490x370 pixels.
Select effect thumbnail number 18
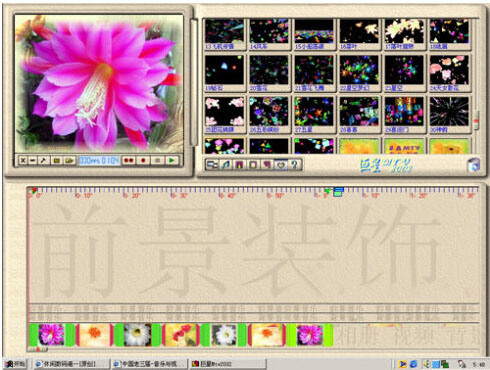click(449, 34)
